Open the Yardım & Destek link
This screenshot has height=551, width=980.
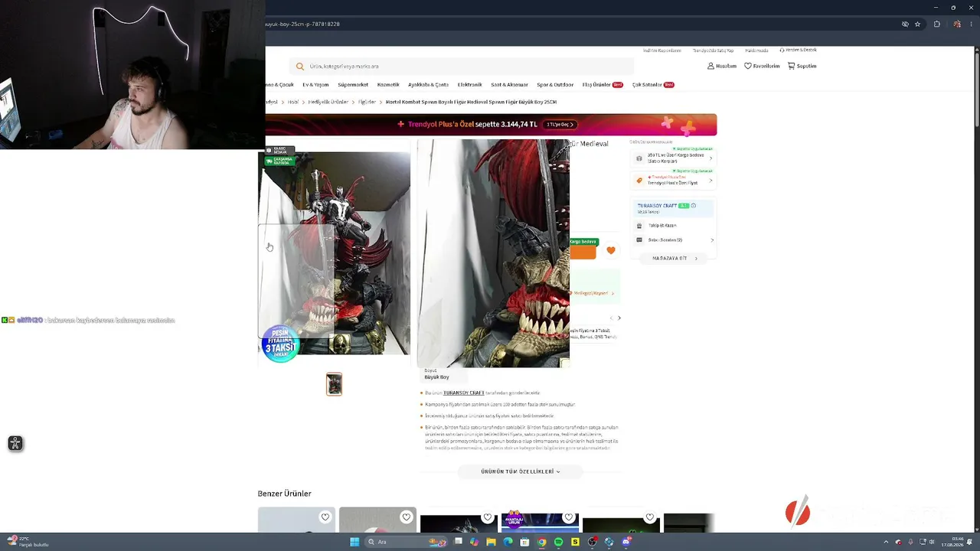pyautogui.click(x=799, y=51)
